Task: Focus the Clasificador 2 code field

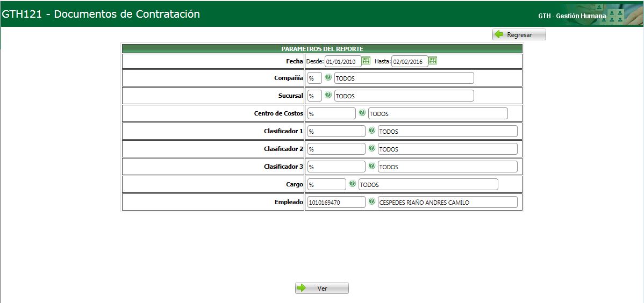Action: (x=337, y=149)
